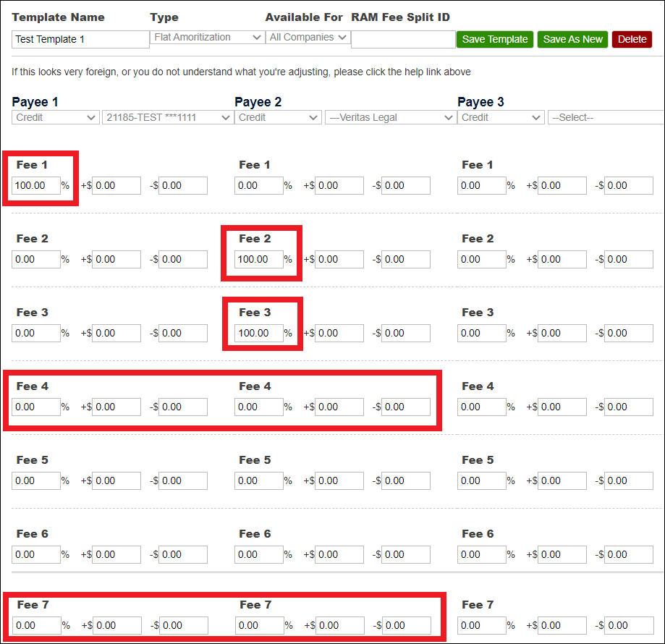Open Payee 1 Credit type dropdown
The image size is (665, 644).
click(56, 118)
